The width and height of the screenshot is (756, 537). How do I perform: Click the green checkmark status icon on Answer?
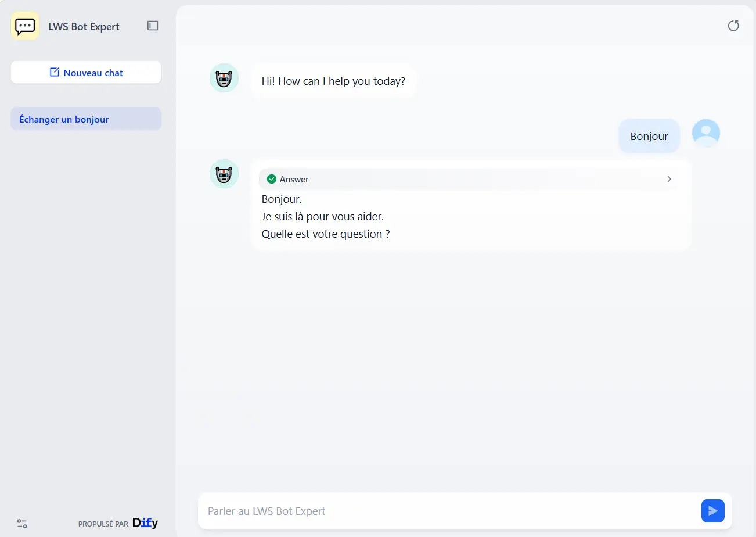click(271, 179)
